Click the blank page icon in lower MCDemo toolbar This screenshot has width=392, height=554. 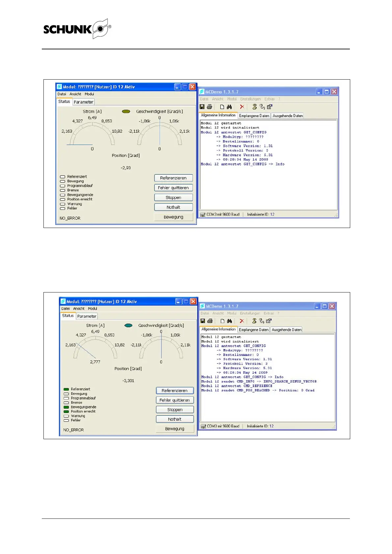(x=222, y=321)
